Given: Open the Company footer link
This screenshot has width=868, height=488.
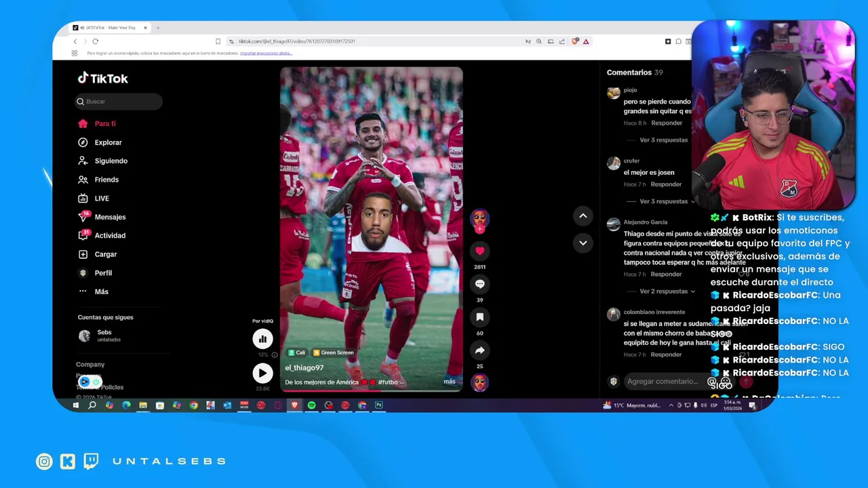Looking at the screenshot, I should pyautogui.click(x=90, y=365).
